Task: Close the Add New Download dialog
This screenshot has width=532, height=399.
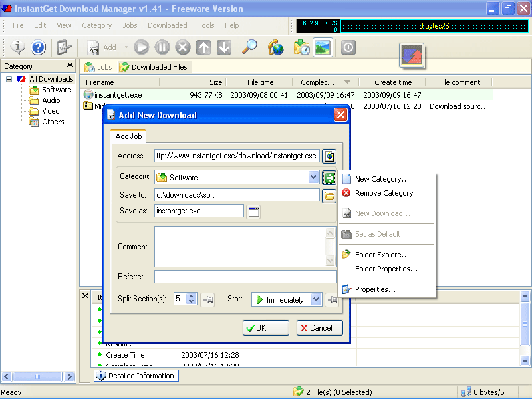Action: coord(340,115)
